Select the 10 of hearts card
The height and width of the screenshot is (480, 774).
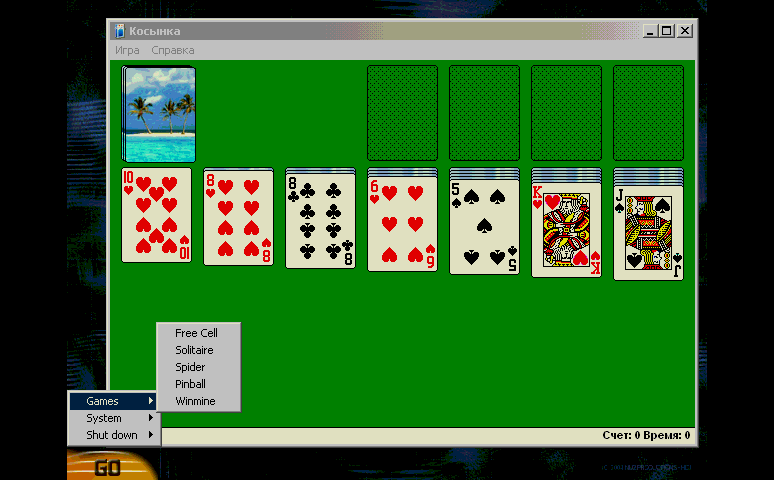pyautogui.click(x=157, y=215)
